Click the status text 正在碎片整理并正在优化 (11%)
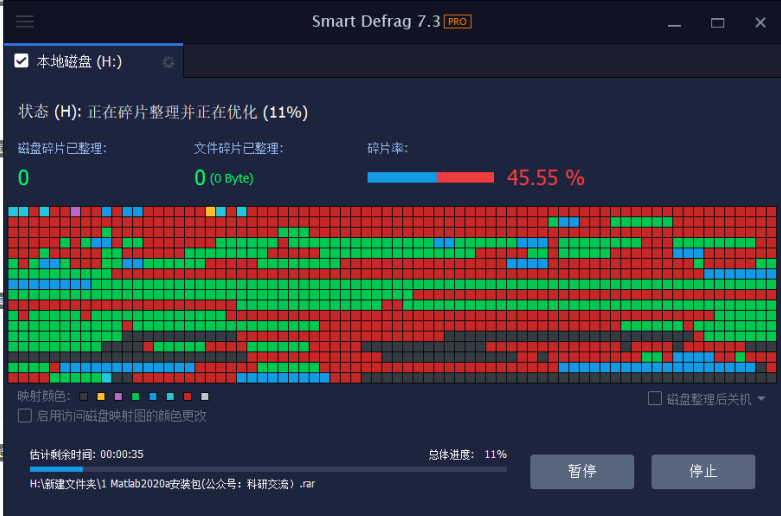The height and width of the screenshot is (516, 781). [x=198, y=112]
